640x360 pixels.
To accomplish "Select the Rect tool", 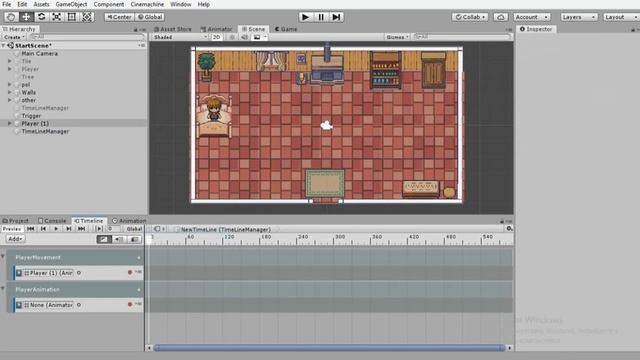I will [x=72, y=17].
